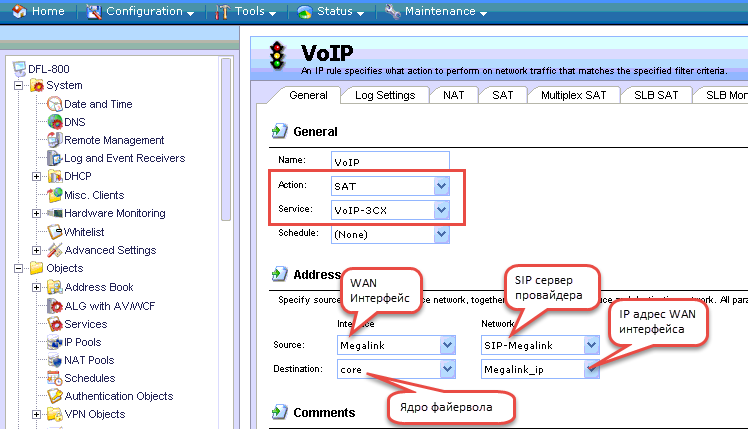Switch to the SLB SAT tab
This screenshot has height=429, width=748.
(x=656, y=95)
